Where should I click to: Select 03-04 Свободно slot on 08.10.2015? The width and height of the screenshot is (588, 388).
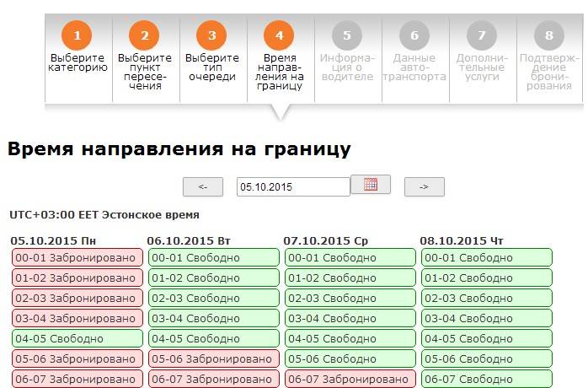tap(487, 318)
